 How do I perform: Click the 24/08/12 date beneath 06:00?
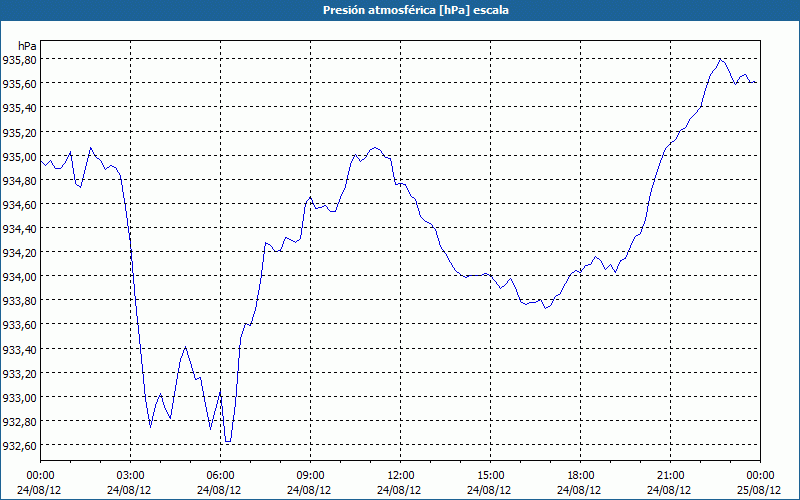point(219,490)
